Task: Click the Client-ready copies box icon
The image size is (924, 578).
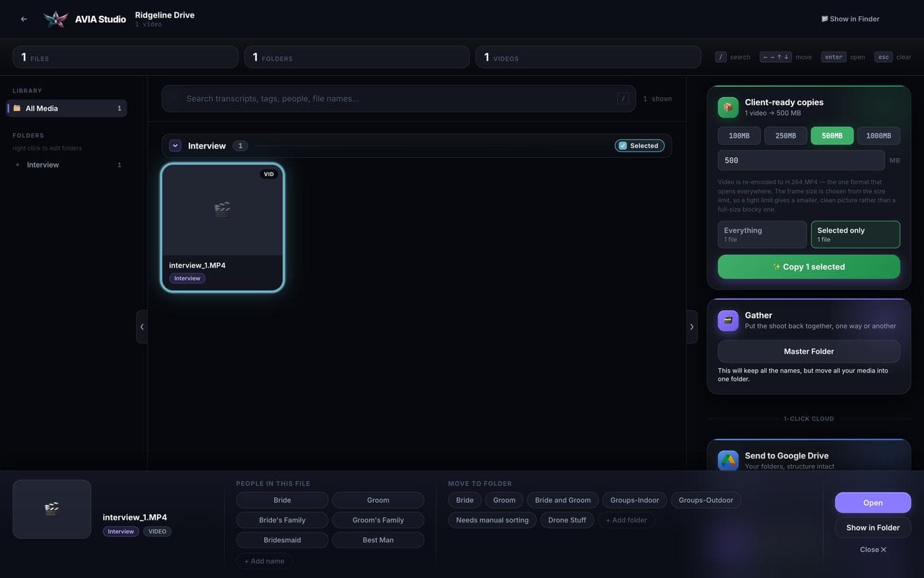Action: click(728, 107)
